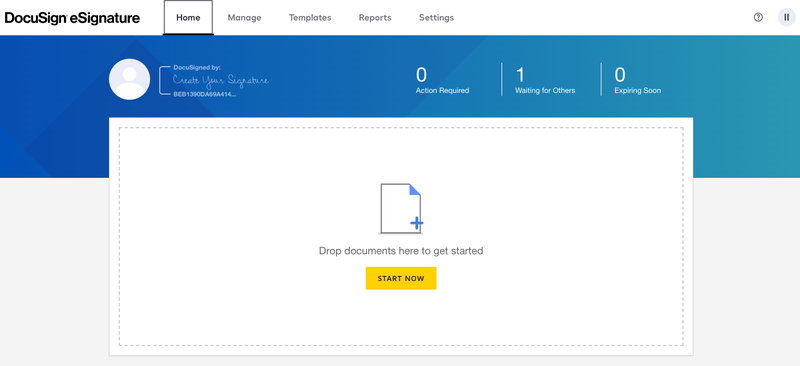View Expiring Soon envelopes count
This screenshot has width=800, height=366.
pos(638,81)
